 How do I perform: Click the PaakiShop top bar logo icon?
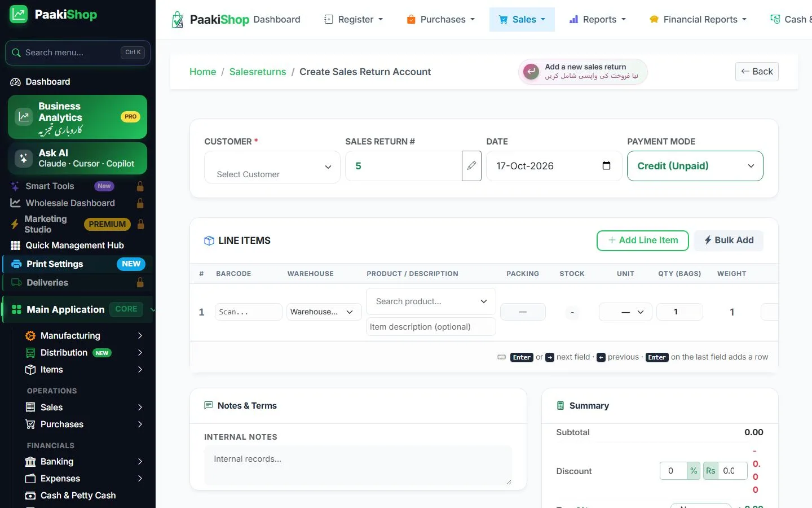pos(178,20)
